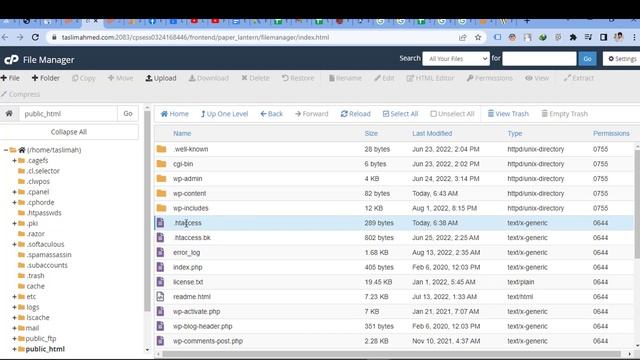Image resolution: width=640 pixels, height=360 pixels.
Task: Bookmark this page with the star icon
Action: (478, 37)
